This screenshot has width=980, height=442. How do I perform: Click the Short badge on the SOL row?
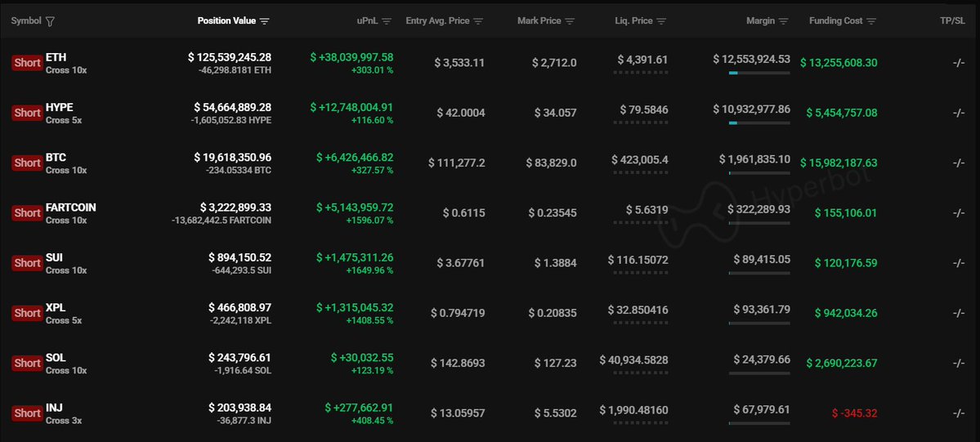point(28,364)
